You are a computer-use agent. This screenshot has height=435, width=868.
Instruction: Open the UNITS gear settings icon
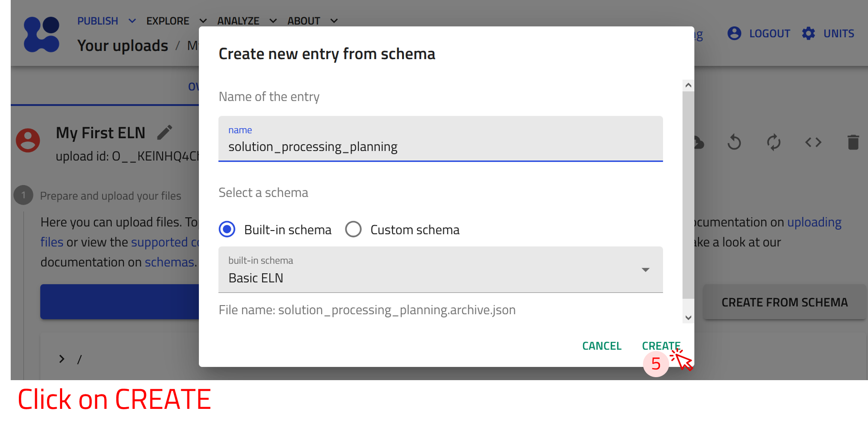[x=808, y=33]
